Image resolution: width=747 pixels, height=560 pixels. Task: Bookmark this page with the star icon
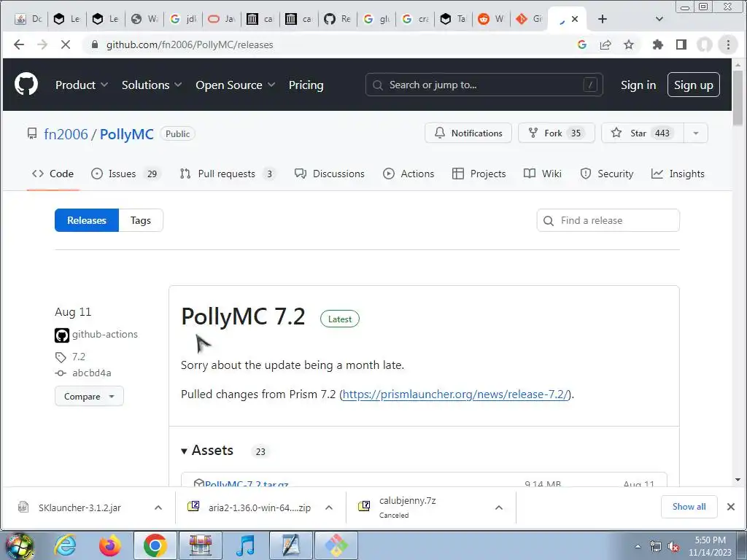629,44
